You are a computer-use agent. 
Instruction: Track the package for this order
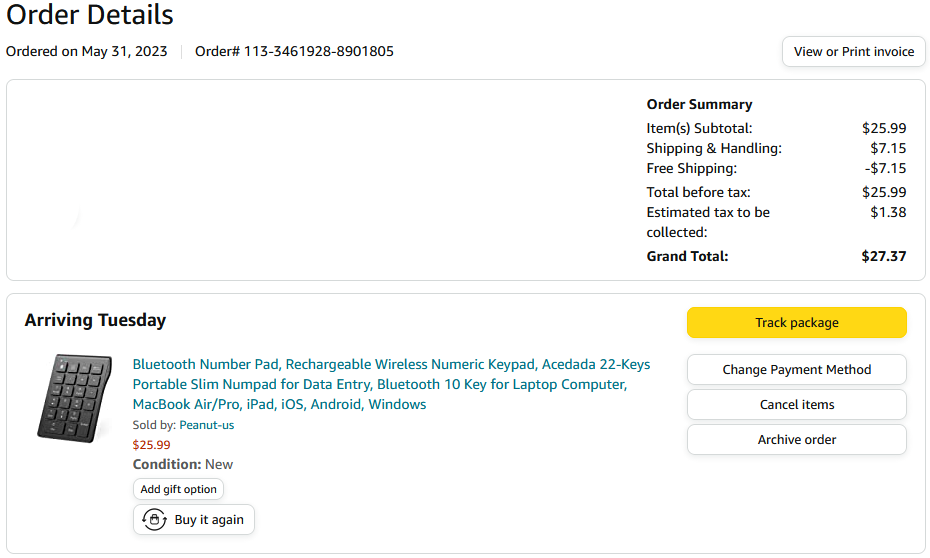797,323
